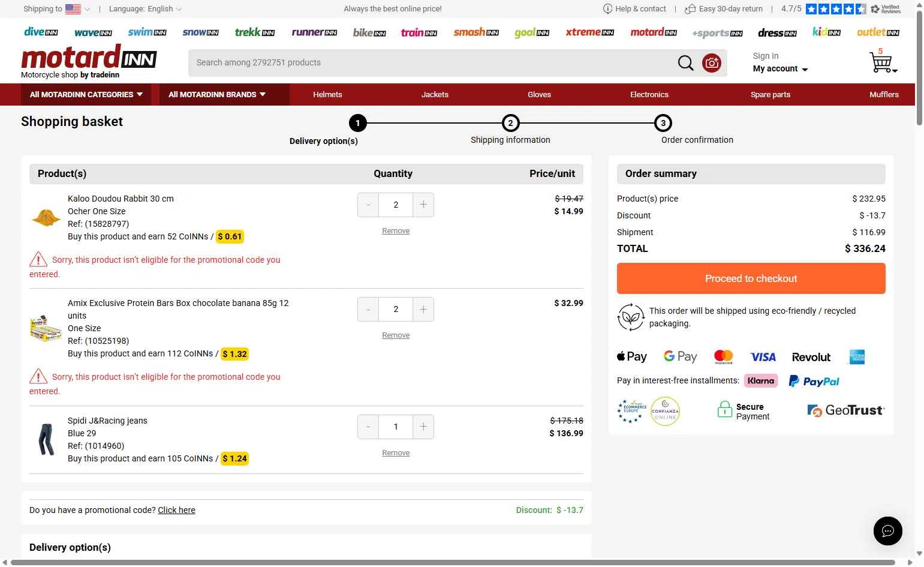Click the red camera image-search icon
Screen dimensions: 924x567
click(712, 63)
